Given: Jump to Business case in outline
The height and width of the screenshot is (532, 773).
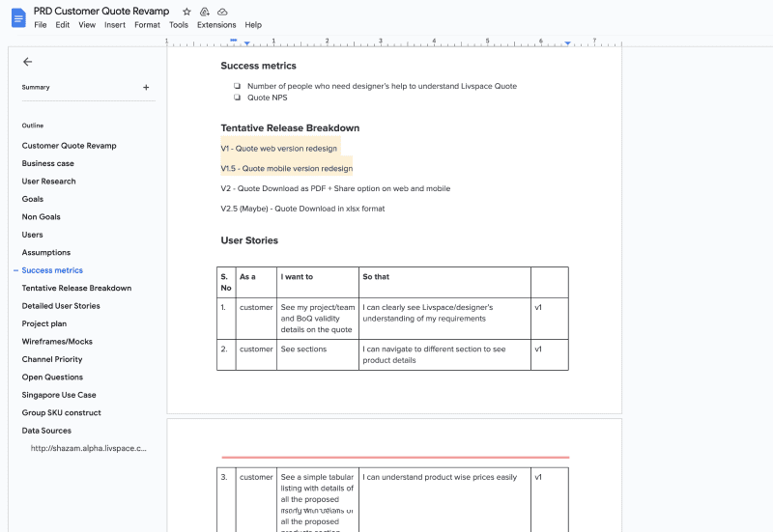Looking at the screenshot, I should coord(47,163).
